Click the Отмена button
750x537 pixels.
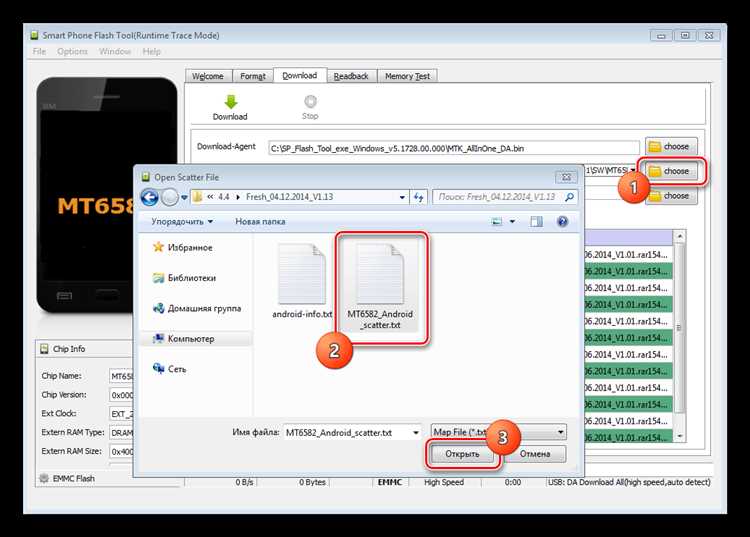(535, 454)
